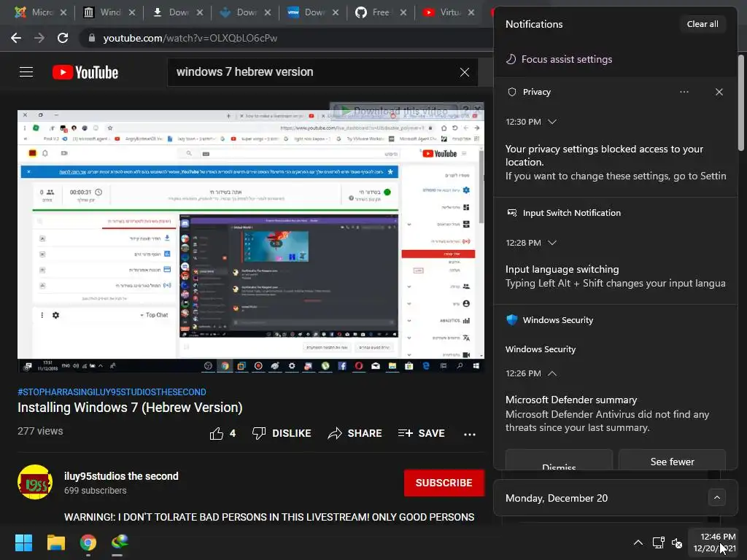Click the network tray icon
The image size is (747, 560).
click(x=659, y=542)
